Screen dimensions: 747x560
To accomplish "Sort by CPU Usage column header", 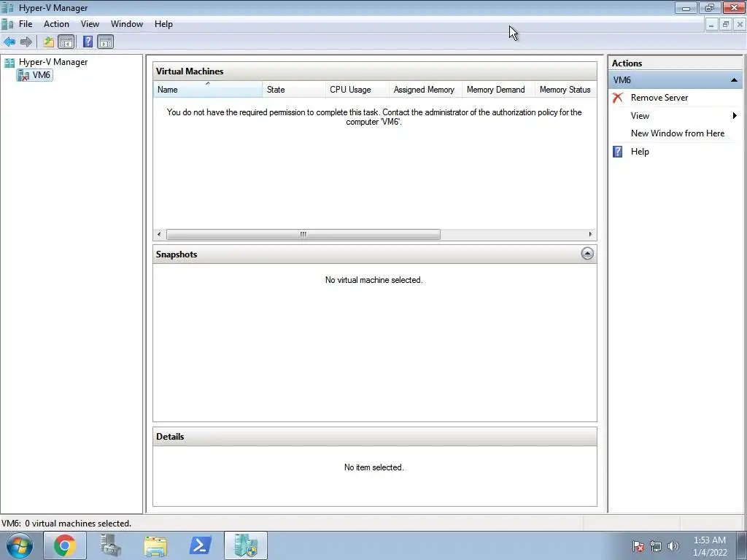I will coord(357,90).
